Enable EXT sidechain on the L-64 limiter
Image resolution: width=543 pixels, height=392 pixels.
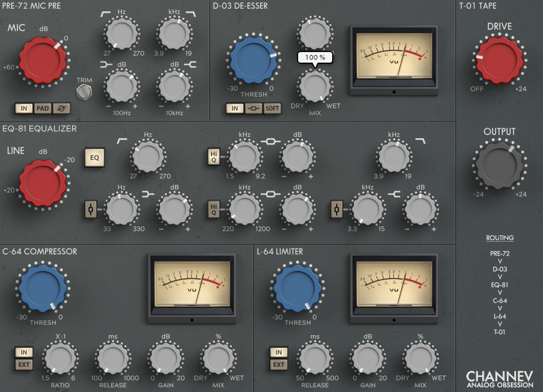[278, 364]
